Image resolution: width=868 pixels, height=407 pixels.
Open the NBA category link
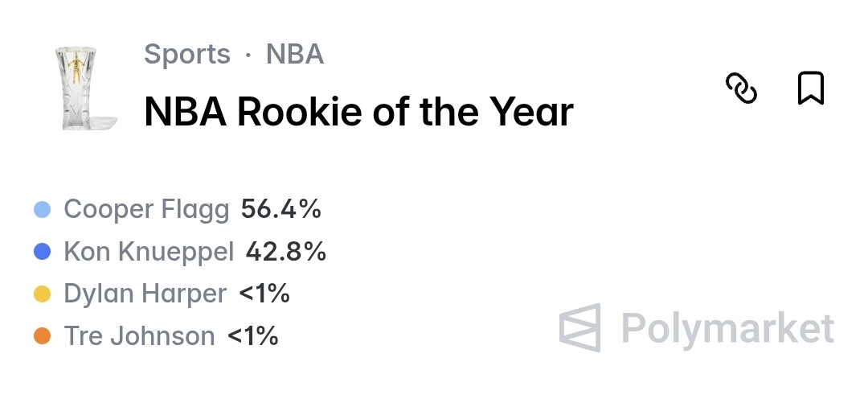295,55
